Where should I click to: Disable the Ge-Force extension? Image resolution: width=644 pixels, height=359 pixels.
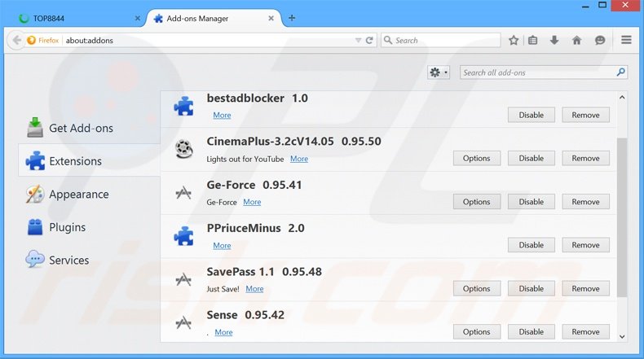point(531,201)
